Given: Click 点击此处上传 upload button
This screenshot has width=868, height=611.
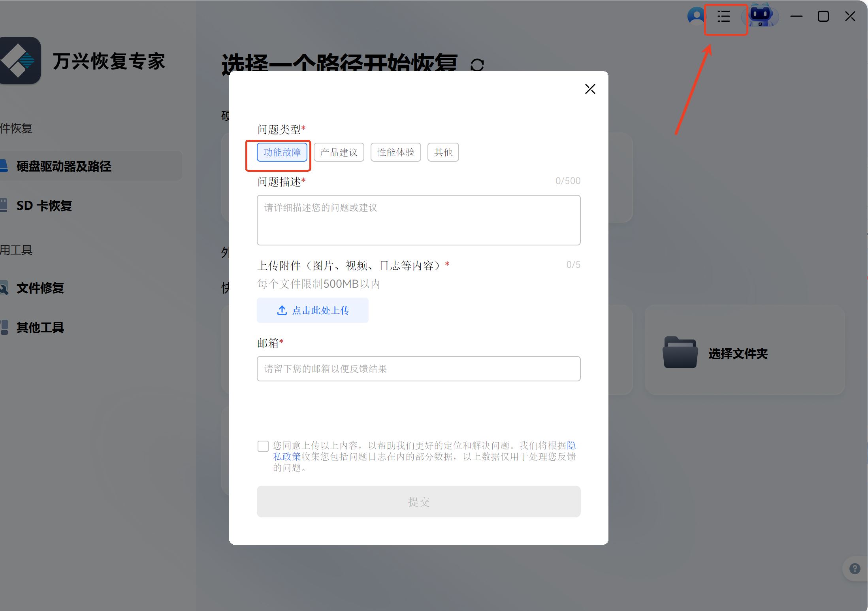Looking at the screenshot, I should point(313,310).
